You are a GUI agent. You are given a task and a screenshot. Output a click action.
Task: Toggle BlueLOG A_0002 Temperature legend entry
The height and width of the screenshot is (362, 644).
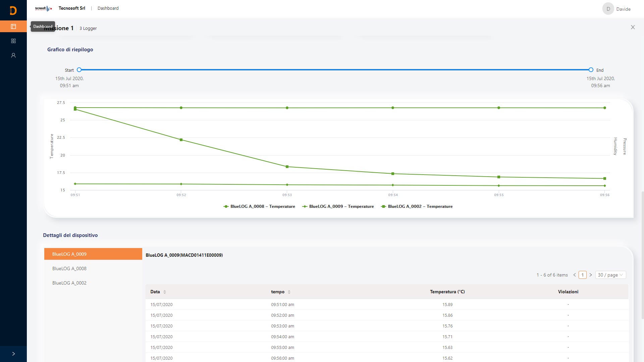(x=417, y=206)
